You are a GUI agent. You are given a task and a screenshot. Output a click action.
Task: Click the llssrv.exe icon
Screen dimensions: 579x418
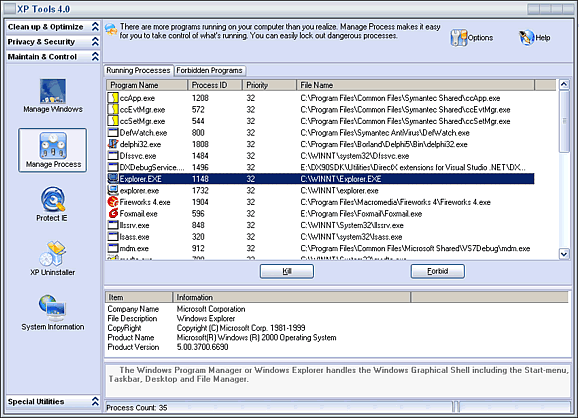click(113, 225)
